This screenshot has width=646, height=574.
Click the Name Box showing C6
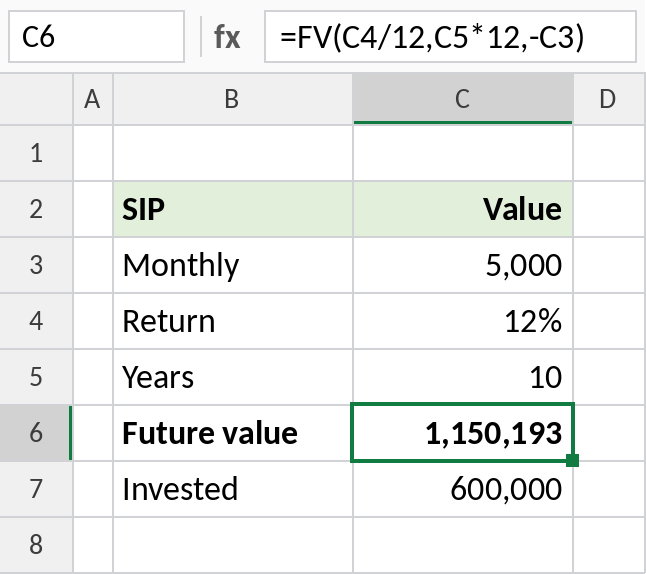click(x=96, y=37)
